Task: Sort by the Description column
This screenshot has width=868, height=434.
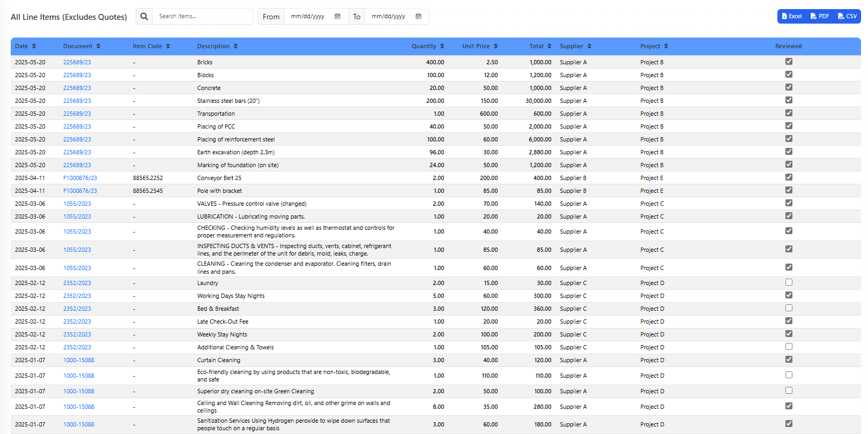Action: click(217, 46)
